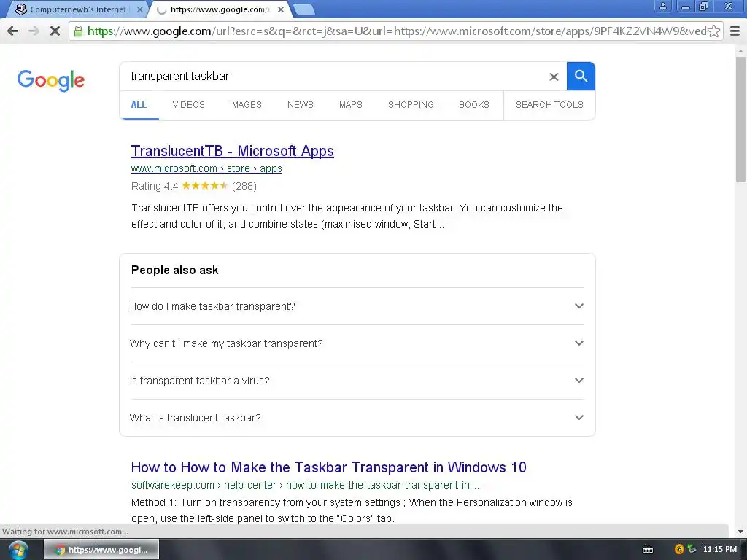Switch to BOOKS results
This screenshot has width=747, height=560.
[x=474, y=105]
